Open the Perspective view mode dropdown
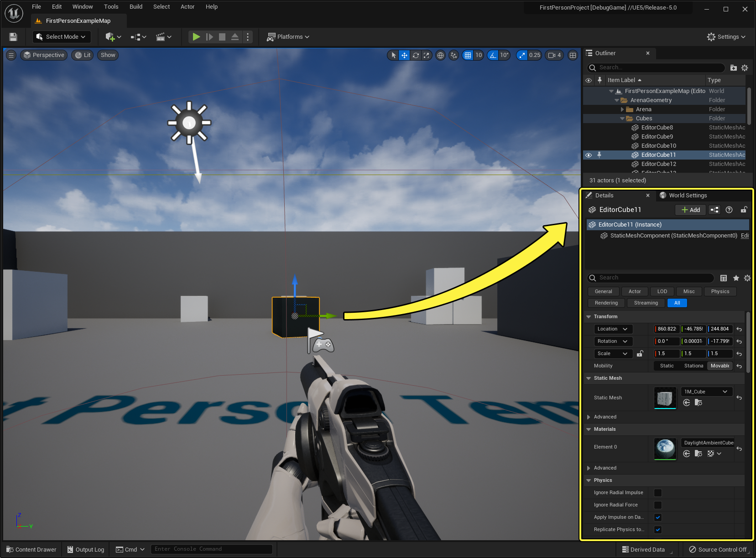The width and height of the screenshot is (756, 558). [x=44, y=55]
